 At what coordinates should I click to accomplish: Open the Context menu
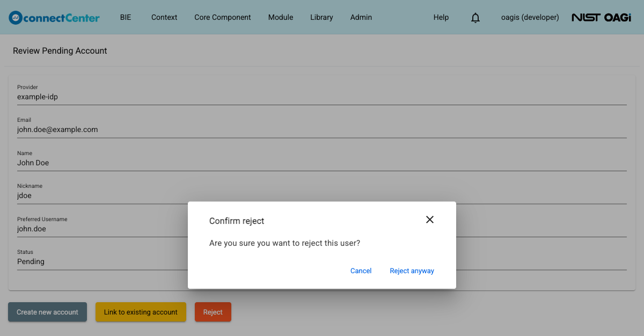164,17
